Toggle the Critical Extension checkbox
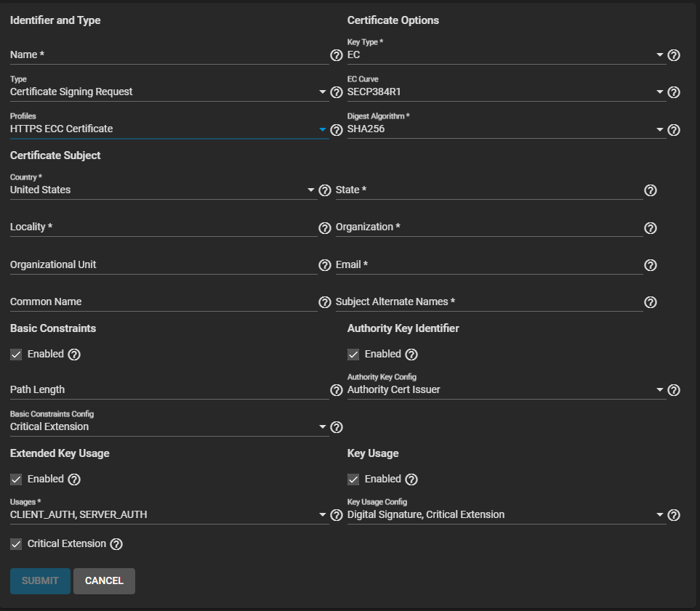 [16, 544]
